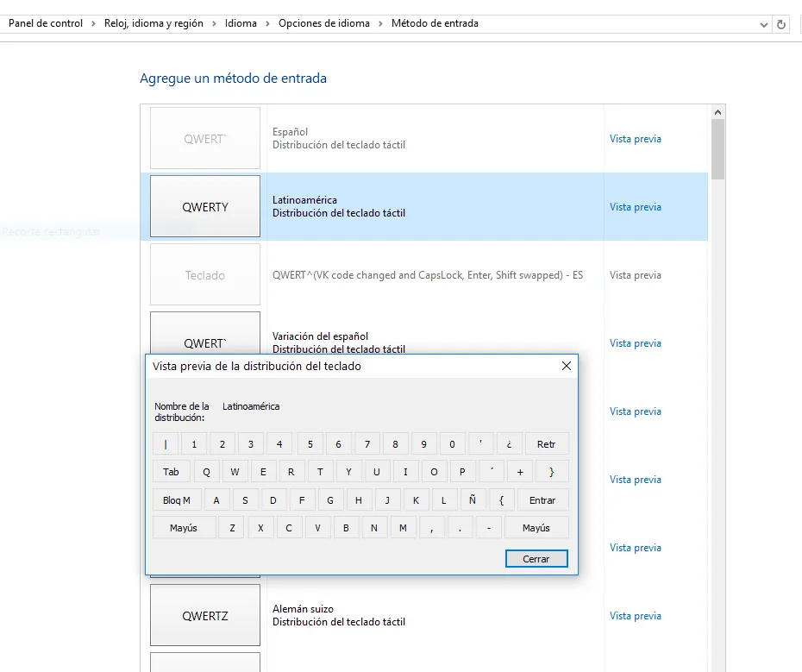Click the Agregue un método de entrada heading

233,79
